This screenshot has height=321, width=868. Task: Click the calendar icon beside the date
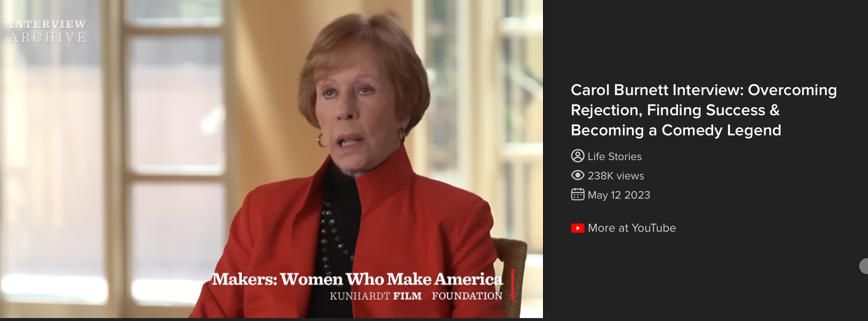pyautogui.click(x=577, y=194)
